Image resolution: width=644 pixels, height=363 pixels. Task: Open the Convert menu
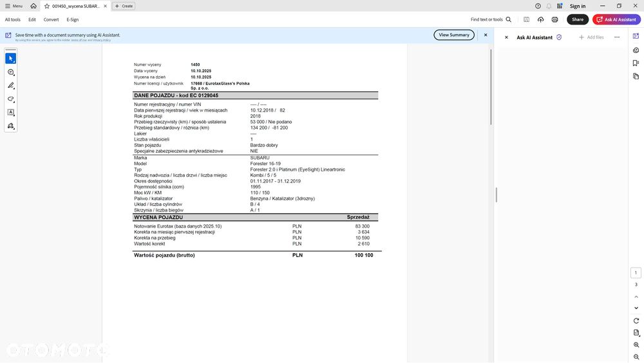[x=51, y=19]
